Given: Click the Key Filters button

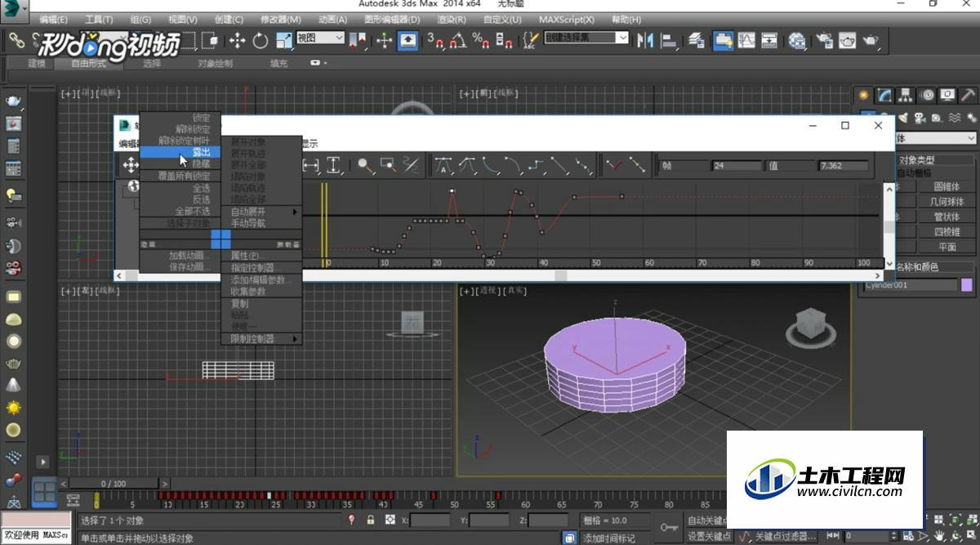Looking at the screenshot, I should pyautogui.click(x=785, y=536).
